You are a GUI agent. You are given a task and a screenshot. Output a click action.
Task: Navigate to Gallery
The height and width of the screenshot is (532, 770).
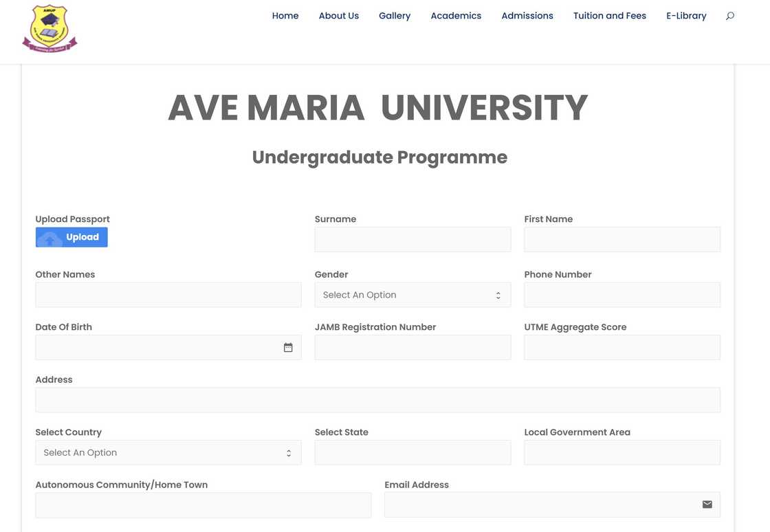tap(395, 16)
